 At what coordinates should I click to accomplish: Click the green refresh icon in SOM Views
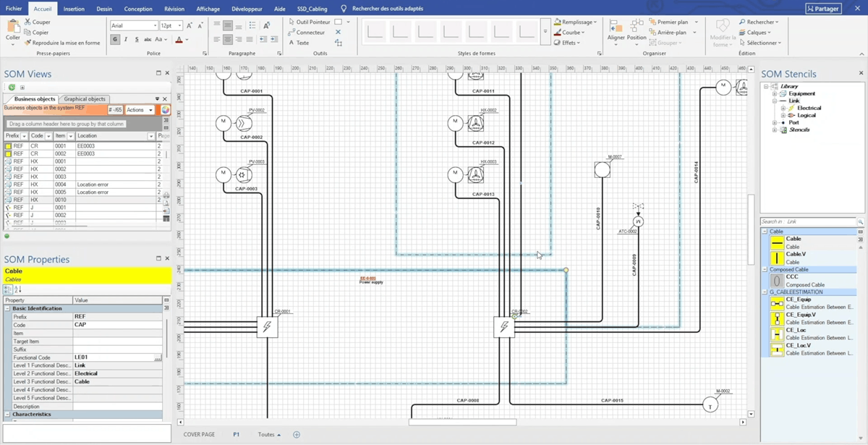(x=12, y=87)
